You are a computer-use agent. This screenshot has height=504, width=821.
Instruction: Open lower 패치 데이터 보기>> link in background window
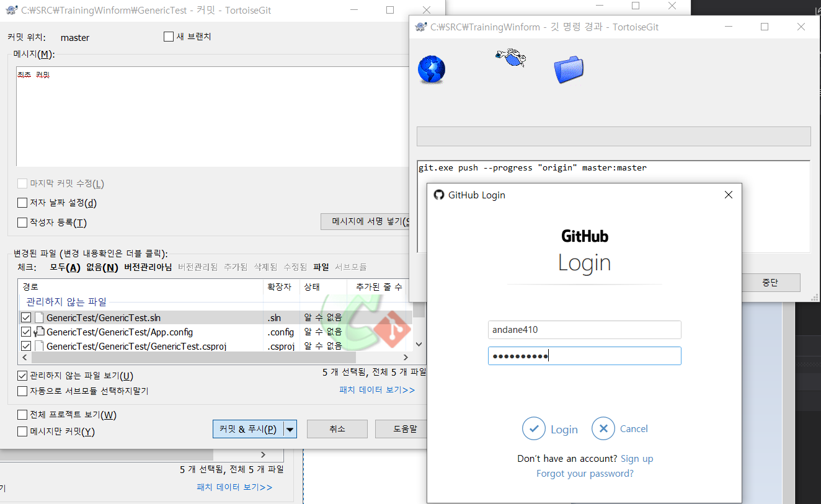coord(234,487)
